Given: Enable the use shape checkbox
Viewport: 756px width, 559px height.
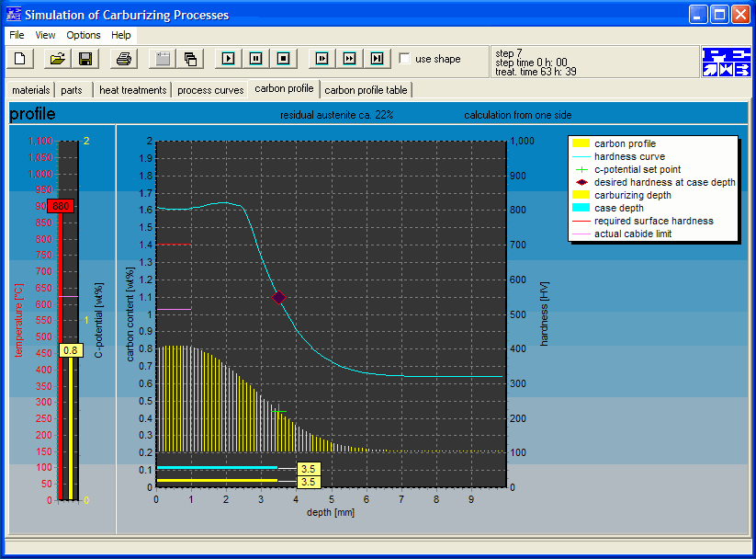Looking at the screenshot, I should 405,59.
